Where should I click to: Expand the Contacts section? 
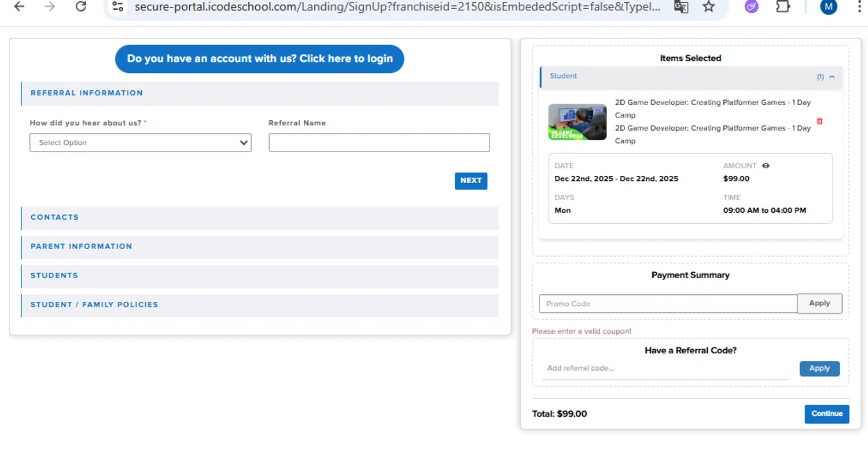(x=260, y=218)
